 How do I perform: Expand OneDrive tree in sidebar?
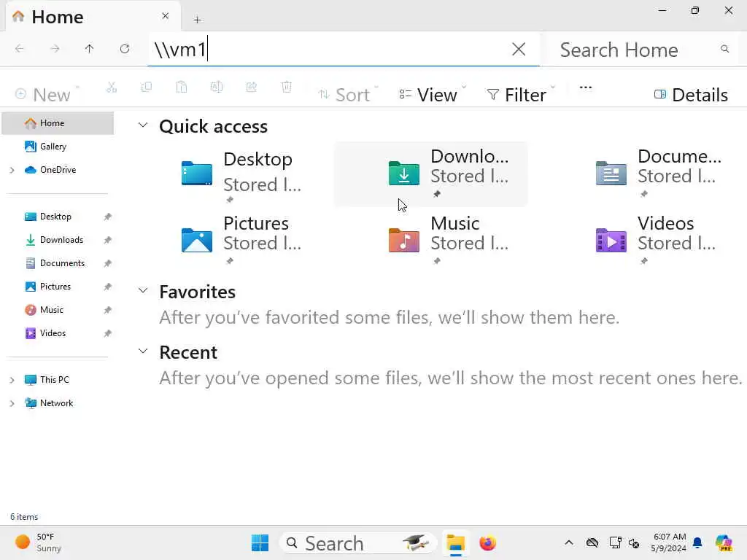click(x=12, y=170)
